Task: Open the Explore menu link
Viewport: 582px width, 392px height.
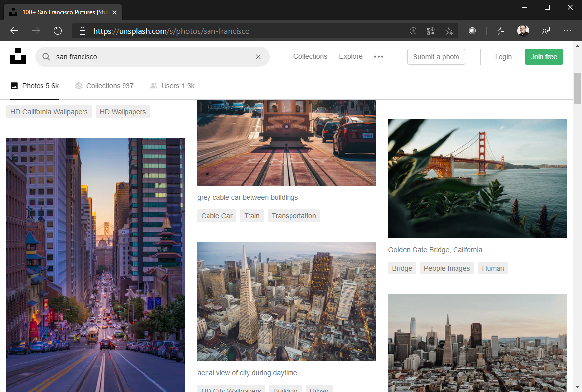Action: click(351, 57)
